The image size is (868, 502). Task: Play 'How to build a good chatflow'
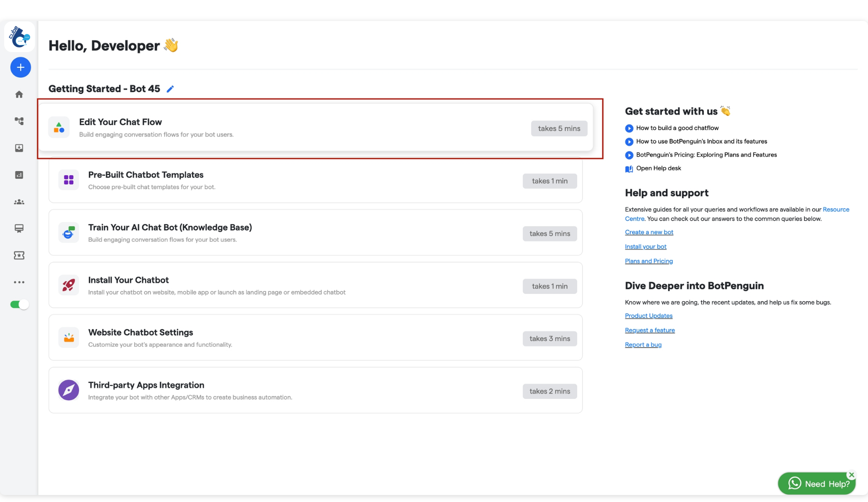[677, 128]
